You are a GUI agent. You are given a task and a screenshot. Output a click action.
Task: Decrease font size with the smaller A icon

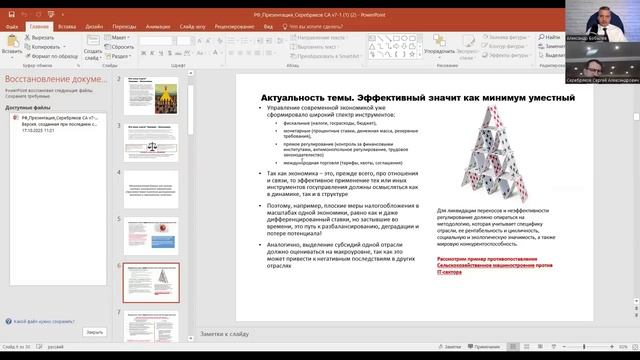coord(209,40)
